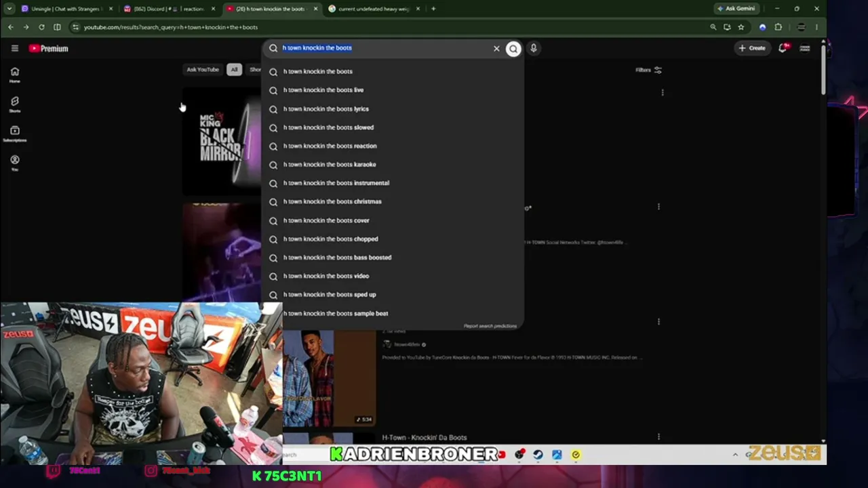The height and width of the screenshot is (488, 868).
Task: Choose suggestion "h town knockin the boots instrumental"
Action: pos(393,183)
